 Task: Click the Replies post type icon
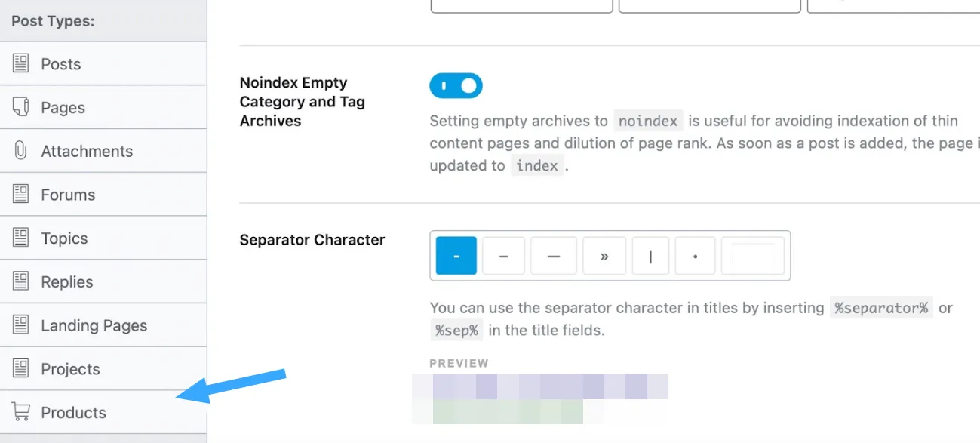[x=20, y=282]
